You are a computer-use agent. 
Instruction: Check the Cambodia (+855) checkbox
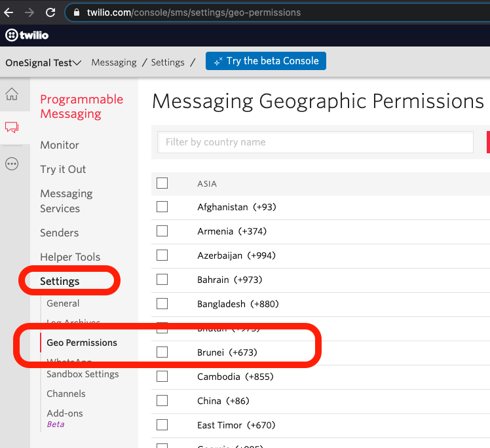pos(162,377)
